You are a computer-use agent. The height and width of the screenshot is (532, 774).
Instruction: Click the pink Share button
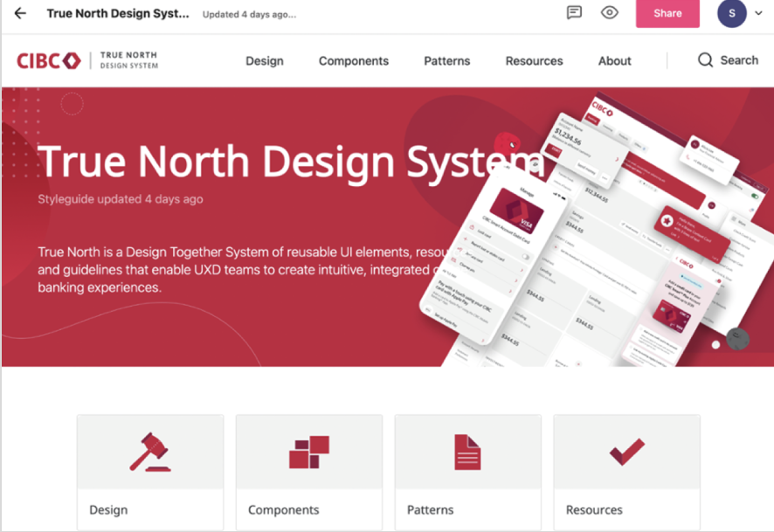[667, 13]
